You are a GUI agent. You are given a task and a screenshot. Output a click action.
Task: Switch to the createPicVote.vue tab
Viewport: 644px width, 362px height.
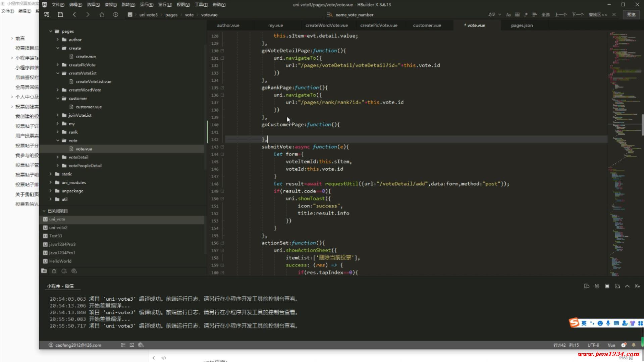379,25
